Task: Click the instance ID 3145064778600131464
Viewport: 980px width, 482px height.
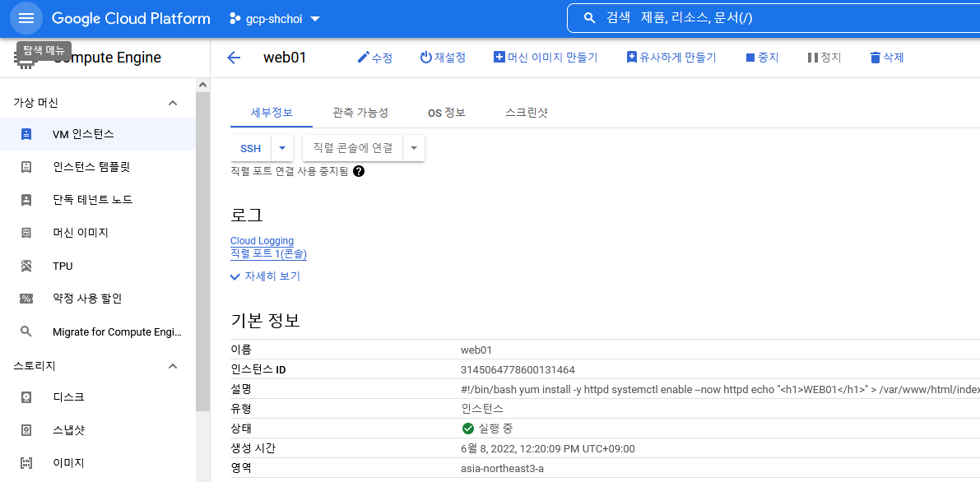Action: pos(518,369)
